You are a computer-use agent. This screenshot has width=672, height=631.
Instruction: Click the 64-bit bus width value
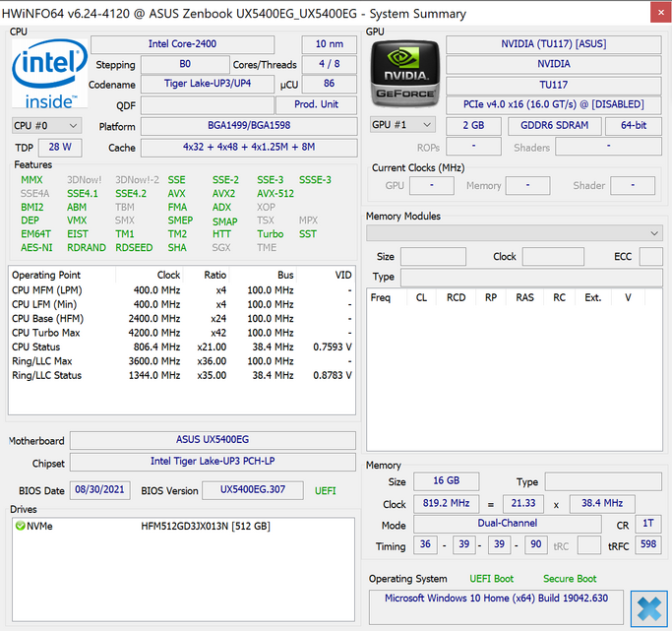pyautogui.click(x=634, y=126)
